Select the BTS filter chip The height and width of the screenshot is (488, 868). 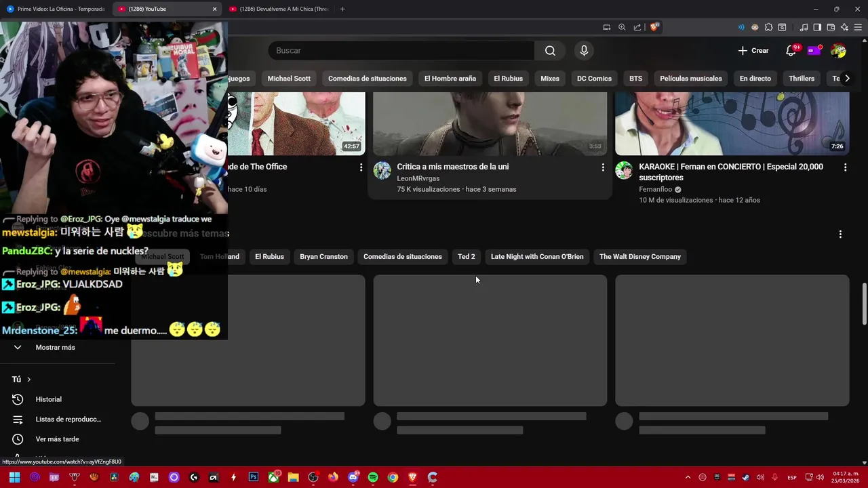(x=635, y=79)
